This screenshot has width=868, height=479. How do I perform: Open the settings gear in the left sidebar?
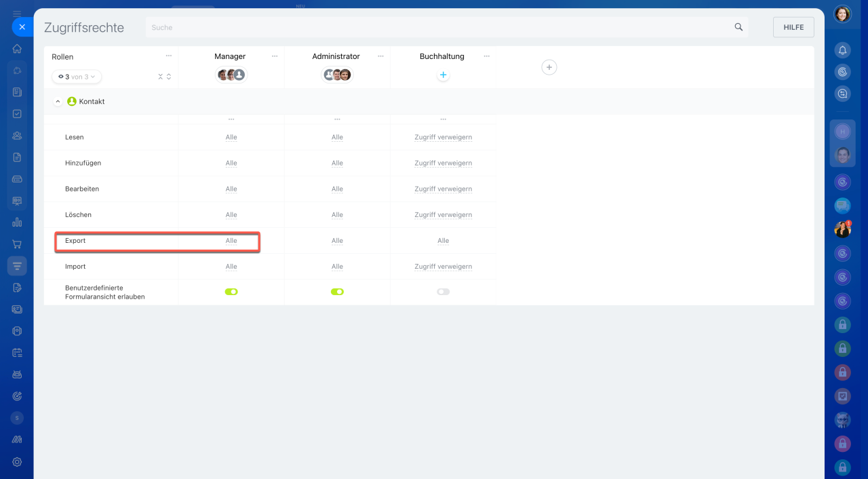click(x=17, y=461)
